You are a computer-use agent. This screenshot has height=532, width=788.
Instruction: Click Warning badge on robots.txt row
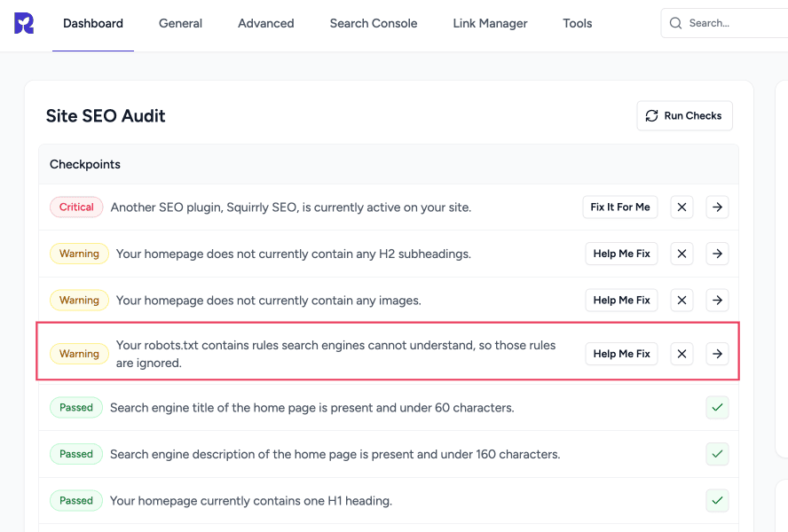click(x=79, y=354)
